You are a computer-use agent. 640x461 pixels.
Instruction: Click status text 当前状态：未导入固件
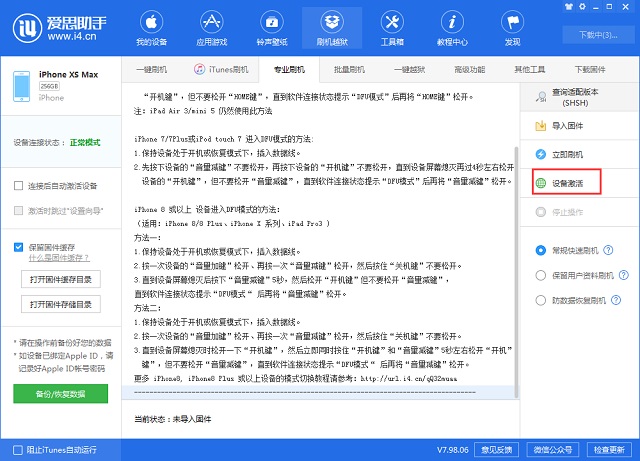click(x=173, y=419)
